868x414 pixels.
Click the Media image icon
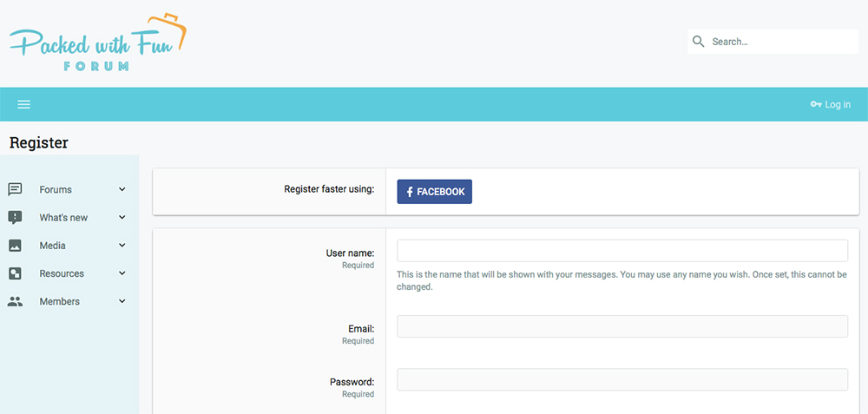15,246
